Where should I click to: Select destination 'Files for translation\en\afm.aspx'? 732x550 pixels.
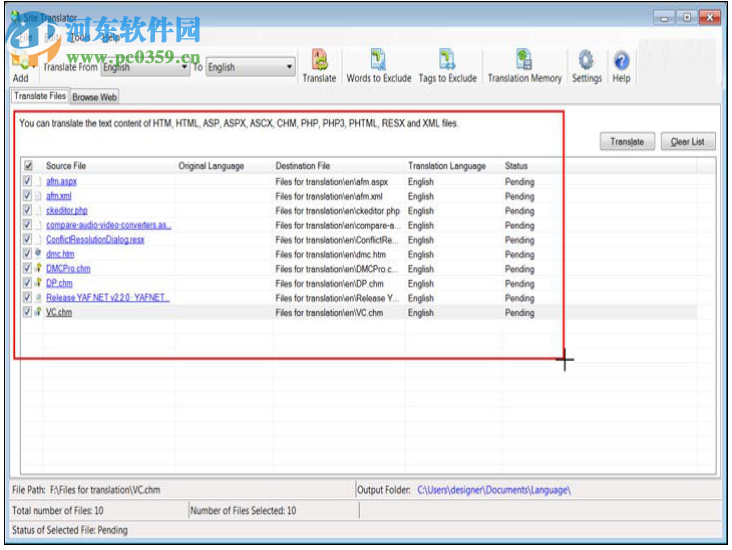(x=331, y=182)
